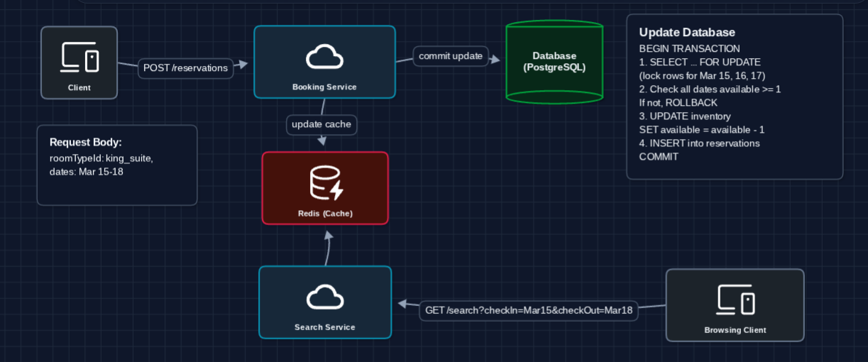Click the GET /search checkIn edge label
Viewport: 868px width, 362px height.
[x=528, y=310]
